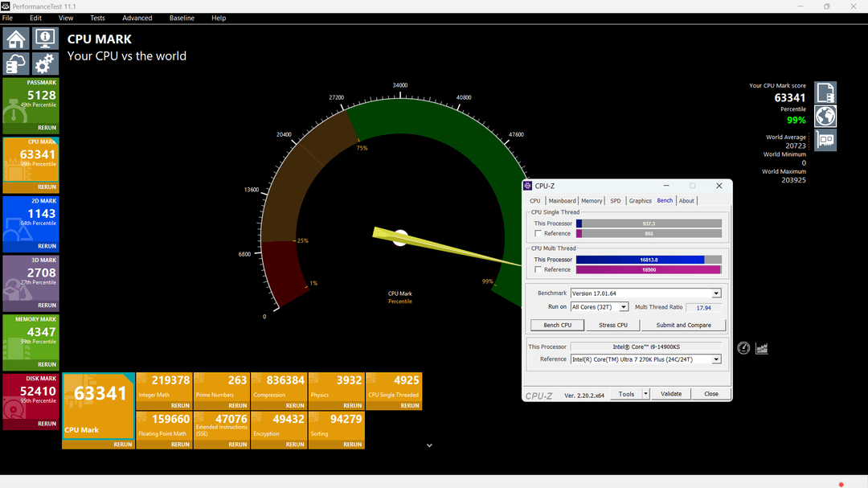Click the Multi Thread Reference purple bar

click(649, 270)
